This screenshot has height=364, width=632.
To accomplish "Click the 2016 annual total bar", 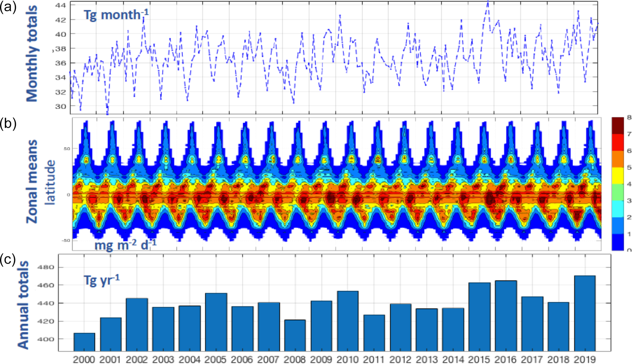I will click(506, 316).
